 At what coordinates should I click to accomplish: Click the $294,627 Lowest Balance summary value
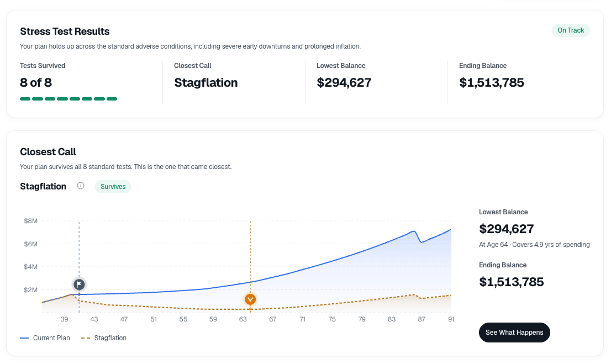344,83
